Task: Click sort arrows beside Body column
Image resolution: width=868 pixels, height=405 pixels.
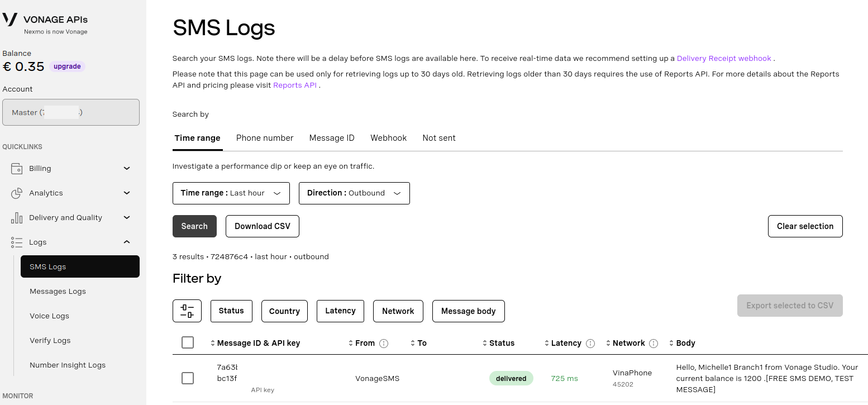Action: (671, 343)
